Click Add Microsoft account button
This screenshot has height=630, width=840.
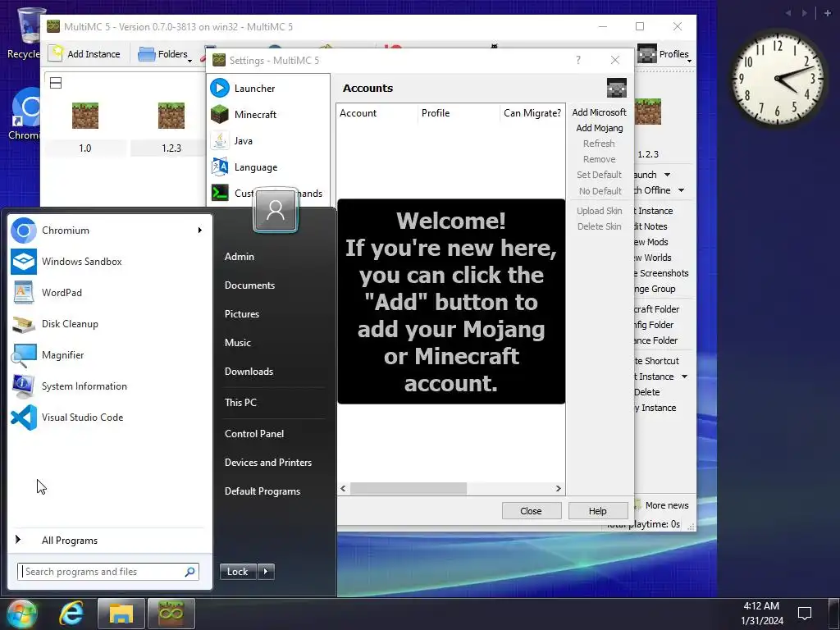tap(599, 112)
